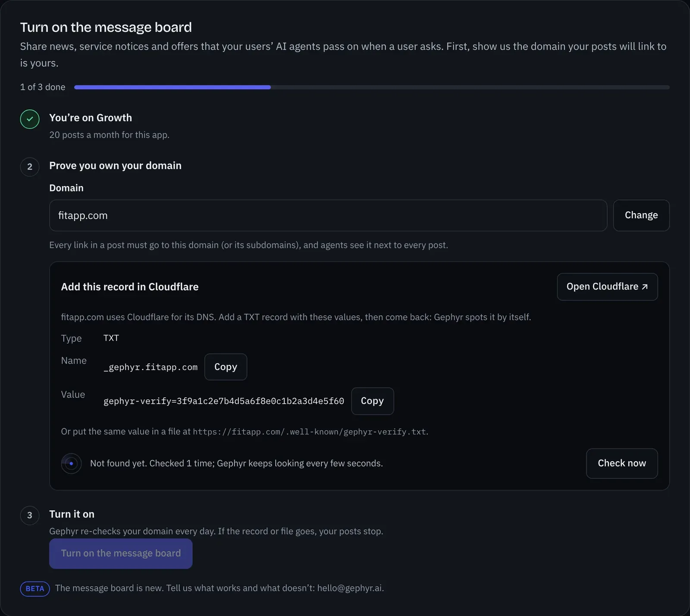
Task: Click '20 posts a month' text
Action: [109, 135]
